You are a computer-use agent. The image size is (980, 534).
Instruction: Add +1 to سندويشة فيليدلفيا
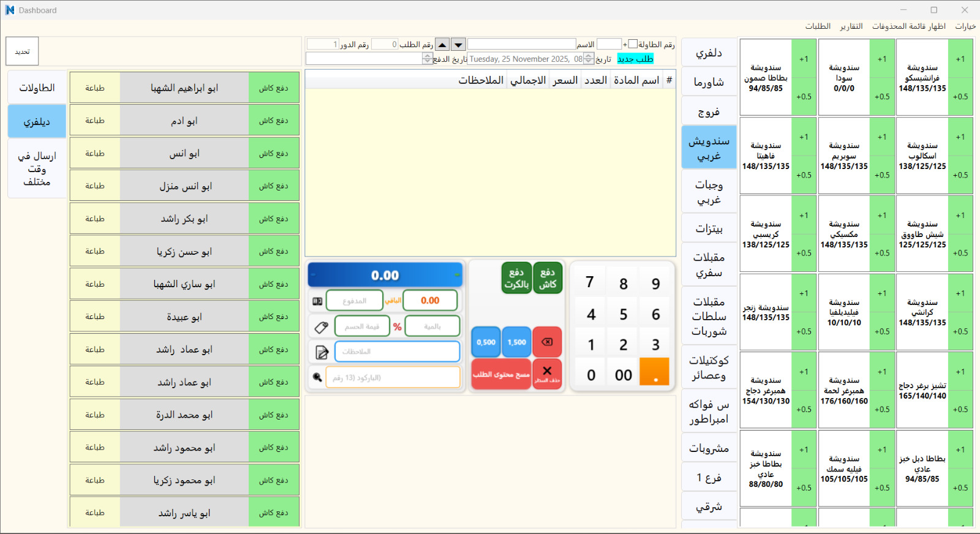tap(882, 293)
